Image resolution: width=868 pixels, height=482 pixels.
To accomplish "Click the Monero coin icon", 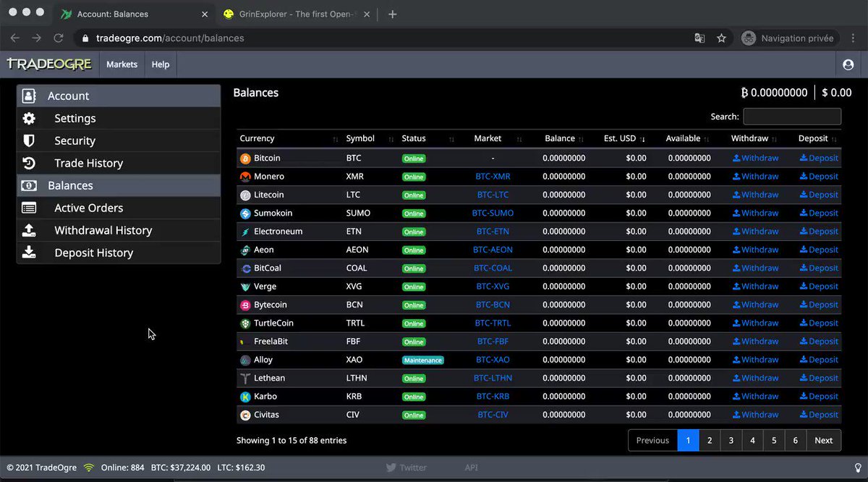I will [245, 177].
